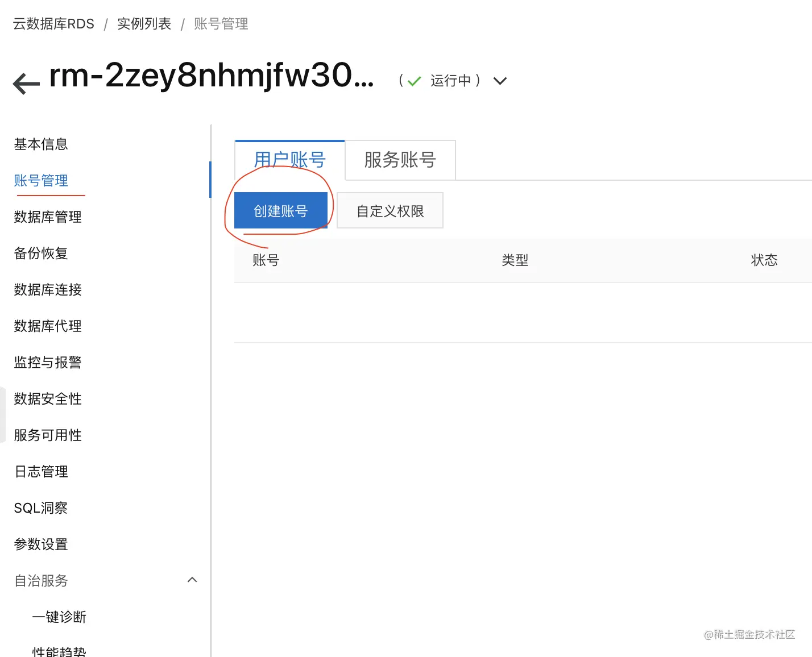
Task: Open 日志管理 in the sidebar
Action: tap(41, 472)
